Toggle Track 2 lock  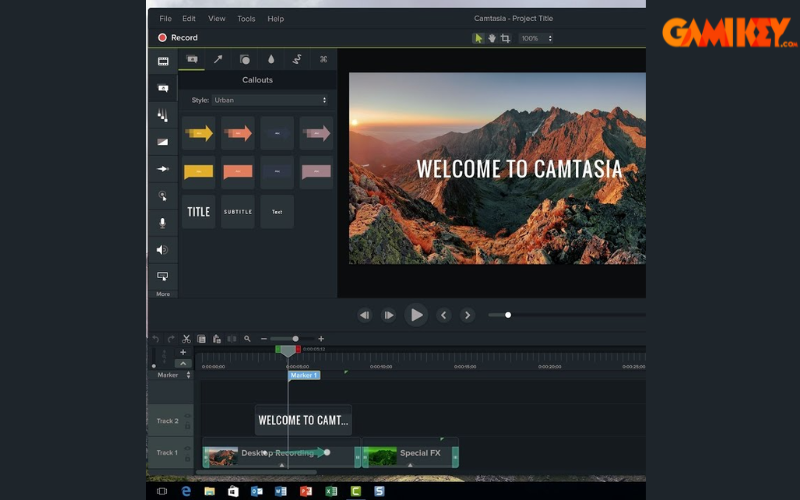pos(187,426)
